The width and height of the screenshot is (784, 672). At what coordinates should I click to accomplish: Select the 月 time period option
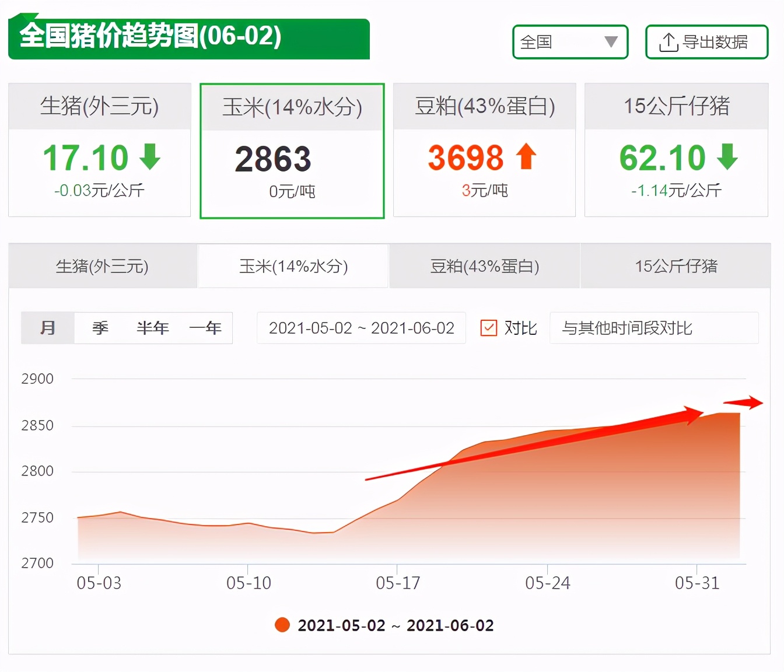47,328
